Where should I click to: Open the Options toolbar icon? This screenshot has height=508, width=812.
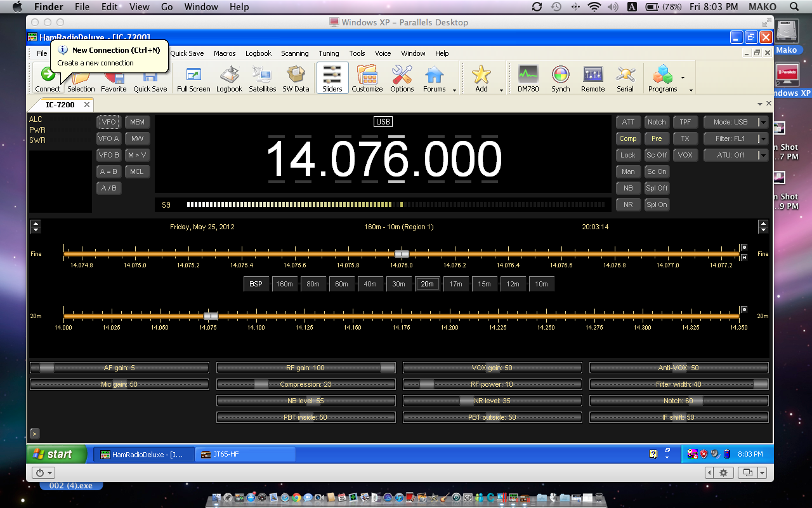402,79
